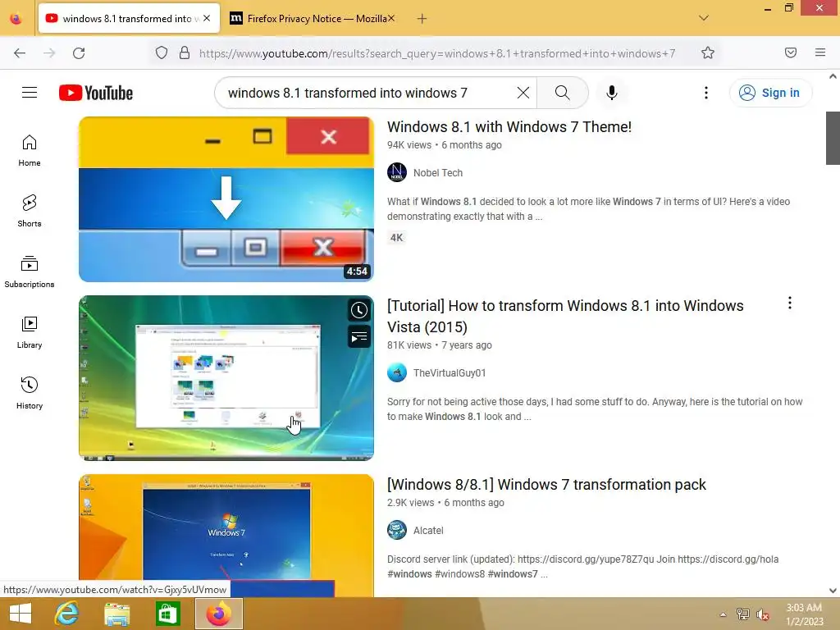The width and height of the screenshot is (840, 630).
Task: Click the Firefox forward arrow
Action: (x=49, y=53)
